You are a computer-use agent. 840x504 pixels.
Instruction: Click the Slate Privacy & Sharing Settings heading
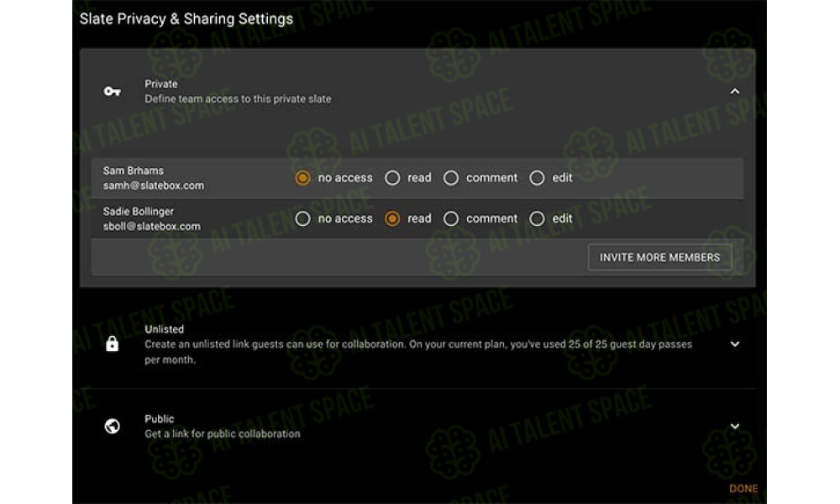[186, 18]
